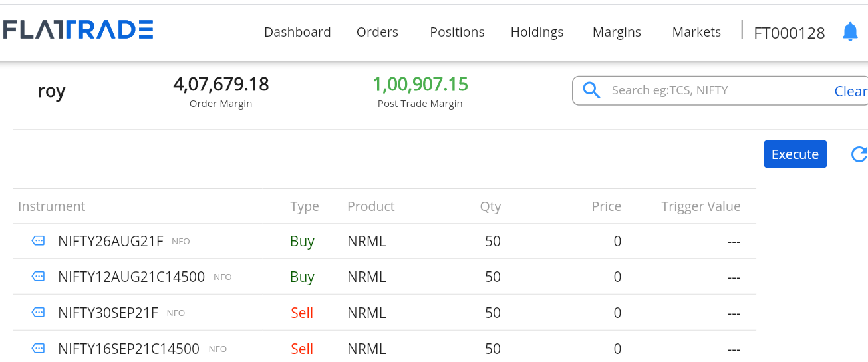The height and width of the screenshot is (362, 868).
Task: Select instrument NIFTY30SEP21F
Action: 108,313
